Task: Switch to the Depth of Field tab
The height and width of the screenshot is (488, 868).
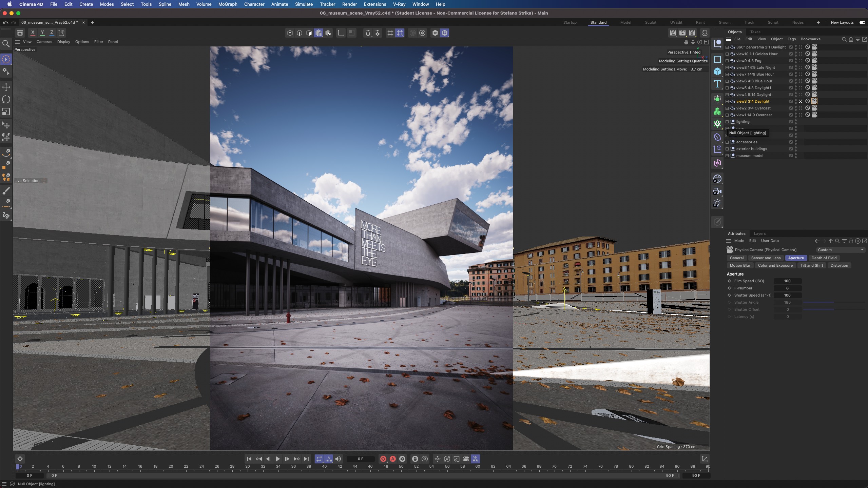Action: coord(824,258)
